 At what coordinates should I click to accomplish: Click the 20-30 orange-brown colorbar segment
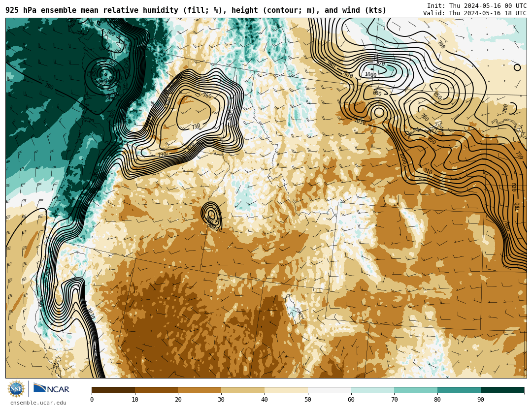199,390
